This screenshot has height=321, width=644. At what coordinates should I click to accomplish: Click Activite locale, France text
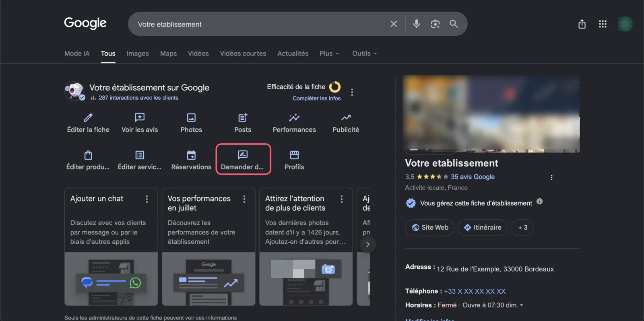tap(436, 188)
